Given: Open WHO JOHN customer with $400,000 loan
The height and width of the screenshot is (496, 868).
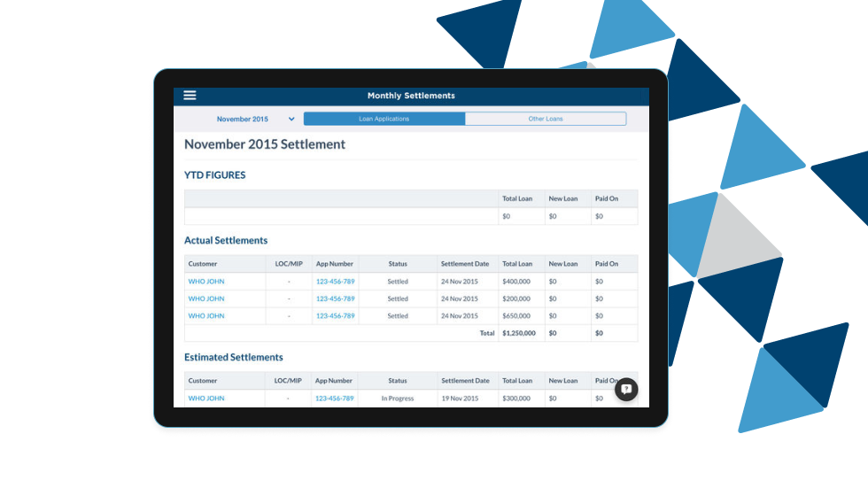Looking at the screenshot, I should point(206,282).
